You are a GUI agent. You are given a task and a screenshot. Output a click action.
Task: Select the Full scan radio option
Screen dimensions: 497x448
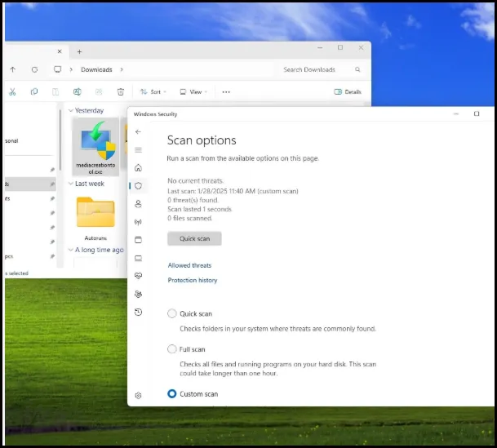(x=172, y=349)
